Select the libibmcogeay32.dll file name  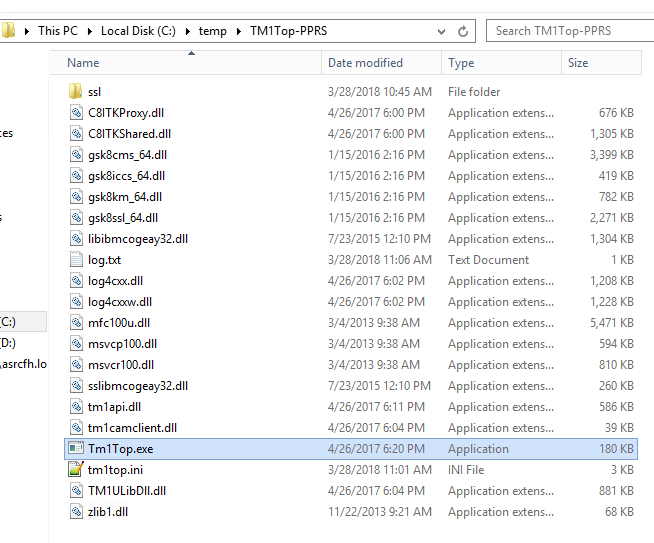(x=138, y=239)
